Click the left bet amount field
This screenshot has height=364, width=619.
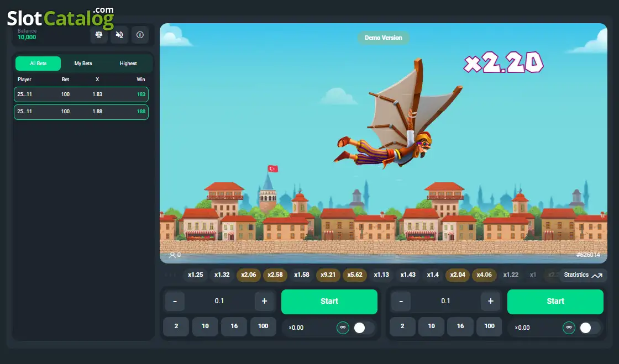click(219, 301)
